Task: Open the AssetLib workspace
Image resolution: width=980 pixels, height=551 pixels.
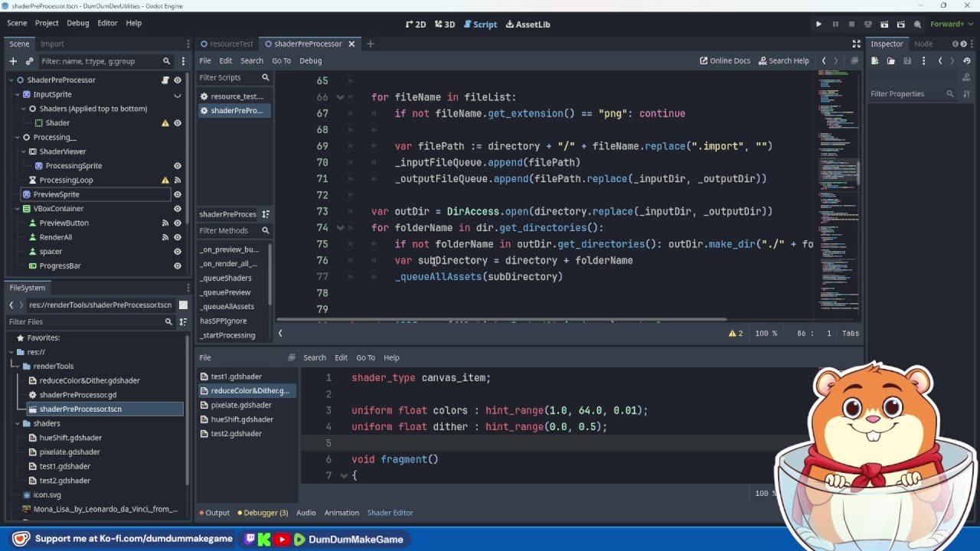Action: point(528,24)
